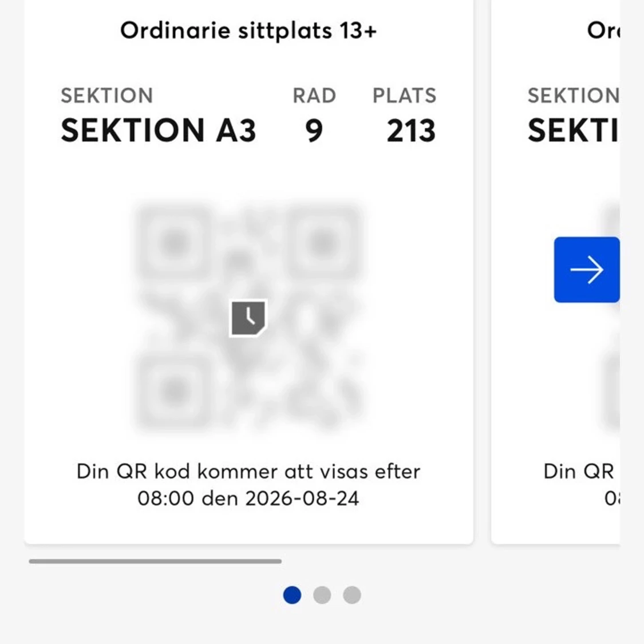Open the partially visible second ticket's title
Screen dimensions: 644x644
click(603, 31)
